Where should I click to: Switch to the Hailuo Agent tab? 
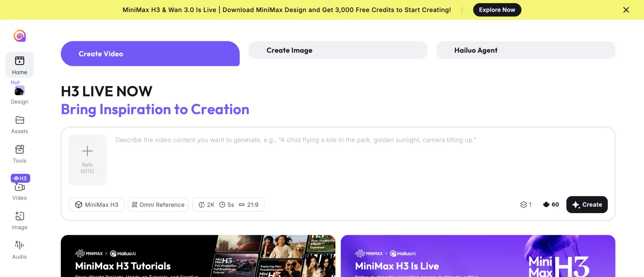point(526,50)
